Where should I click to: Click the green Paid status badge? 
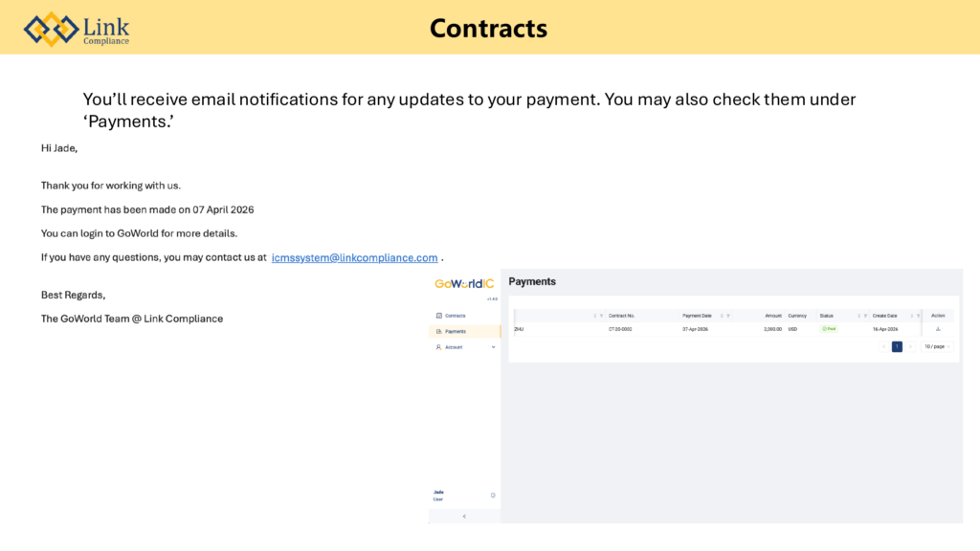pos(829,329)
